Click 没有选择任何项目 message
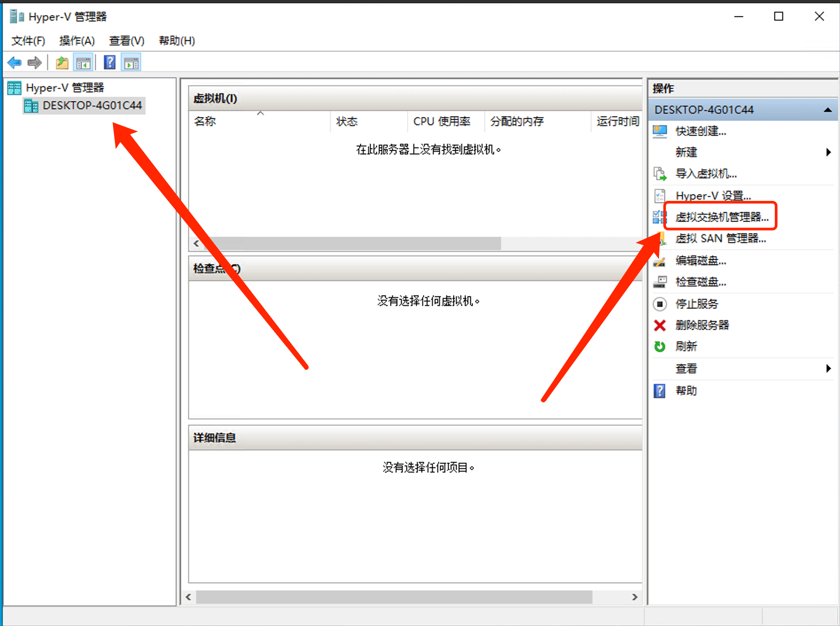The height and width of the screenshot is (626, 840). [x=428, y=468]
